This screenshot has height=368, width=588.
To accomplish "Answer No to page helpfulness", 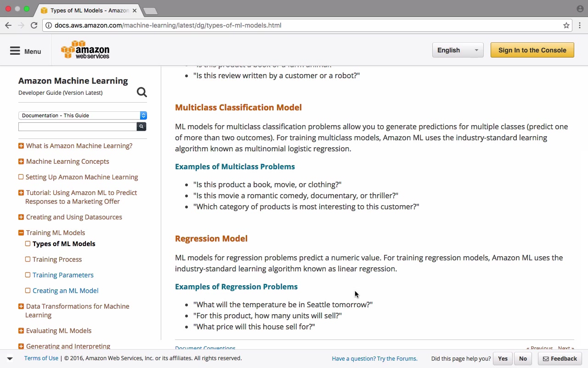I will click(523, 358).
